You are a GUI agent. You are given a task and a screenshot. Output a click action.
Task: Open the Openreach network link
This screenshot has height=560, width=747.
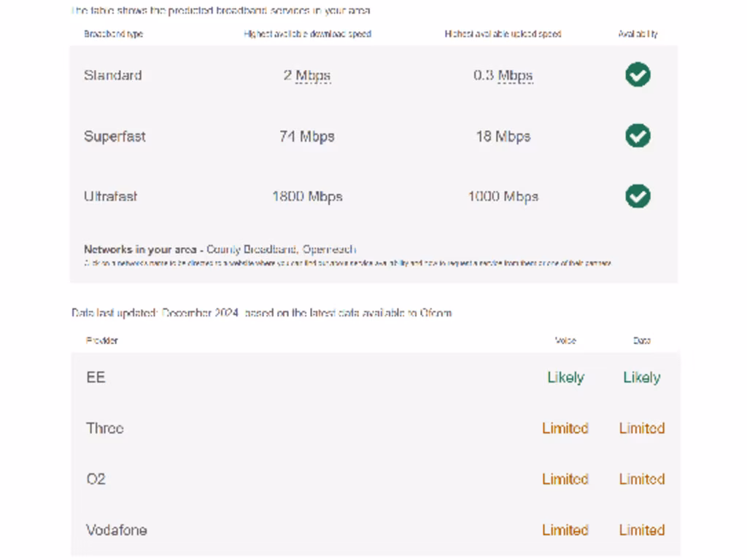tap(329, 249)
